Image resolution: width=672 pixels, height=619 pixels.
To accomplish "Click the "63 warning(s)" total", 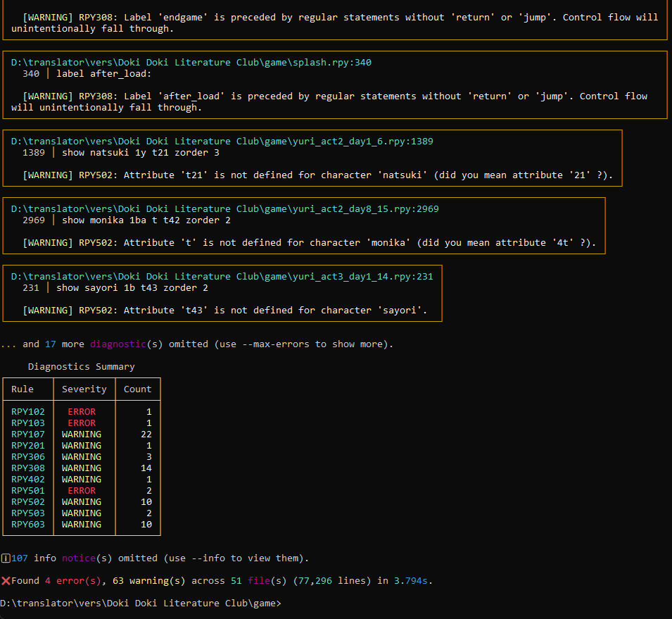I will coord(149,581).
